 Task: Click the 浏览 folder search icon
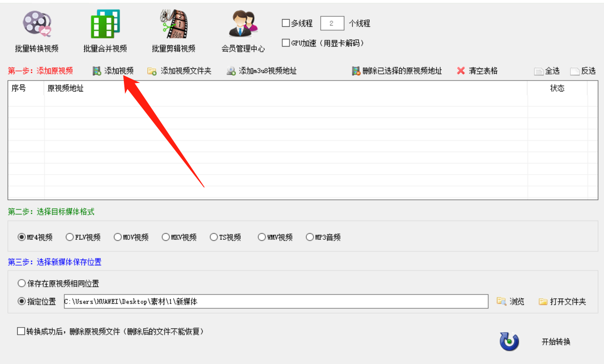501,301
